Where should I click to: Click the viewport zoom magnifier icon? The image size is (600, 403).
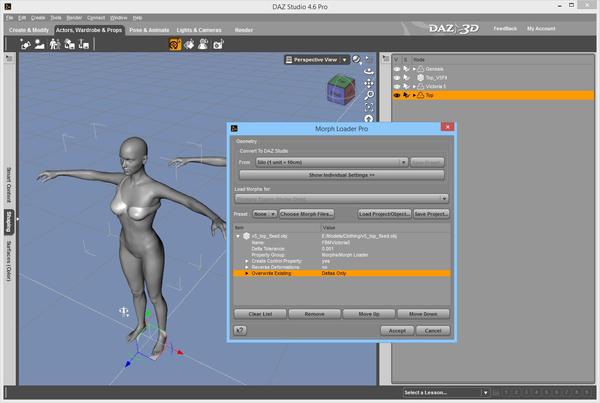coord(369,95)
